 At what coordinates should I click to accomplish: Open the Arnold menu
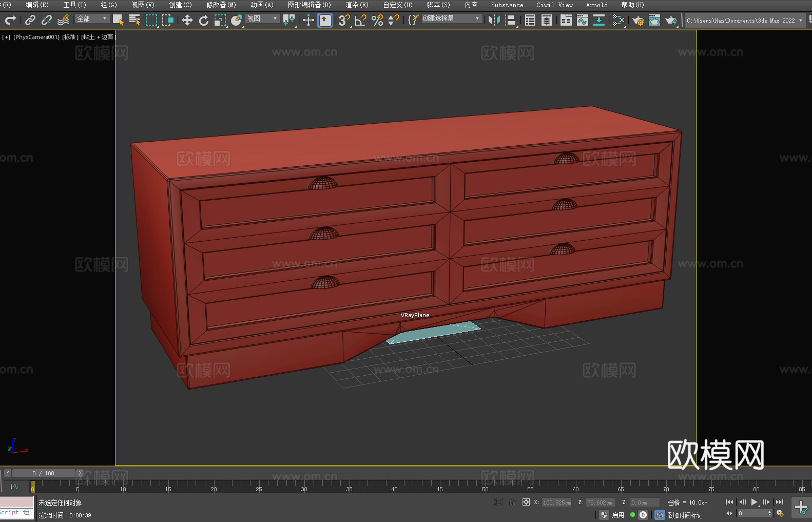coord(596,5)
